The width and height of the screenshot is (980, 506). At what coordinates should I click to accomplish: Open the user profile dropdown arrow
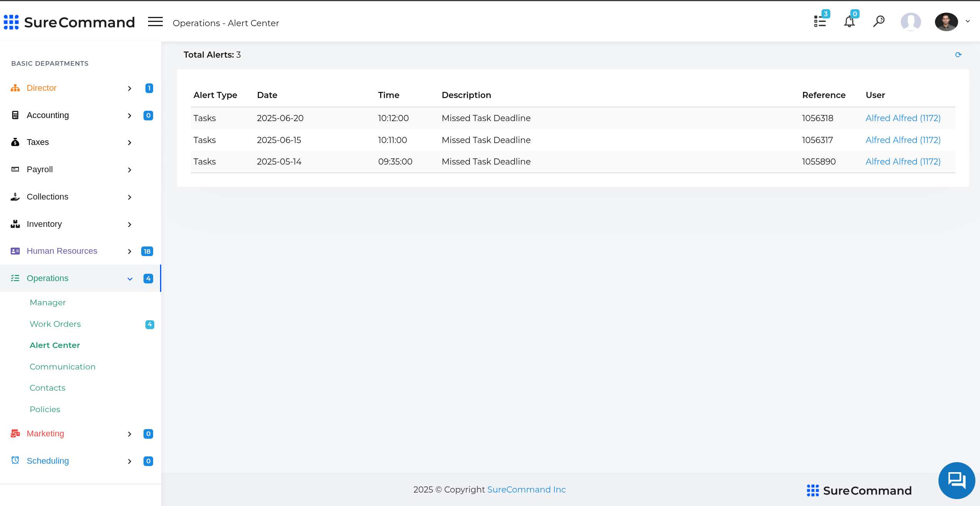[x=968, y=22]
